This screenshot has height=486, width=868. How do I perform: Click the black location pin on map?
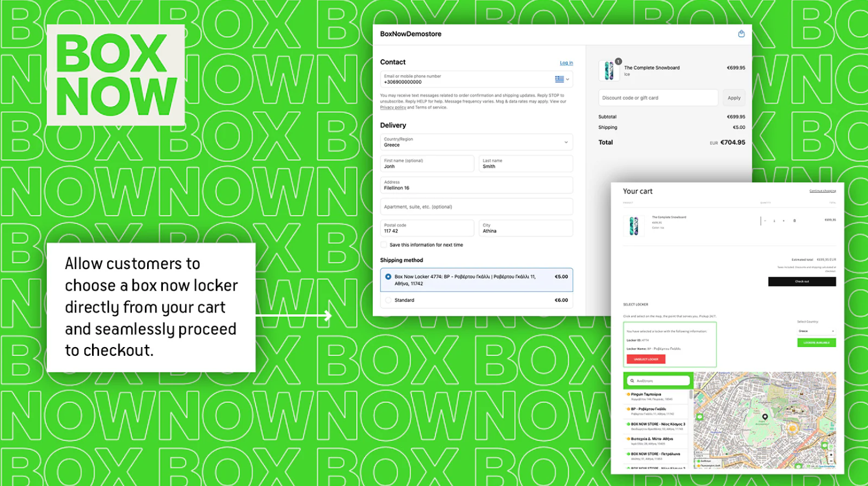click(x=765, y=417)
